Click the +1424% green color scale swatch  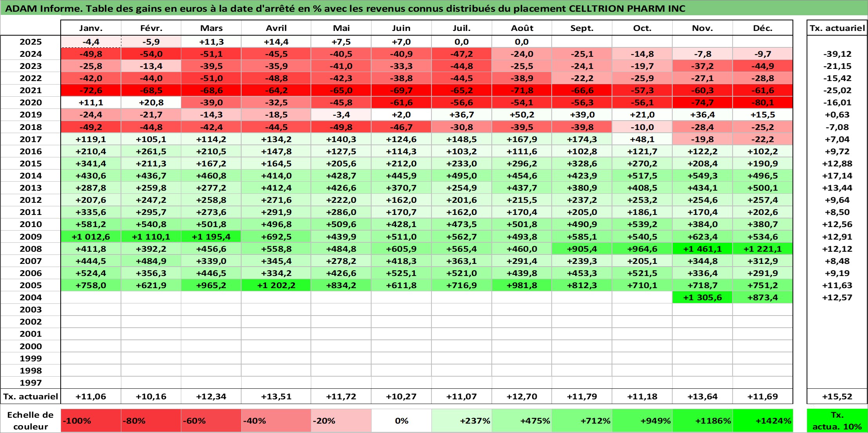(x=763, y=421)
